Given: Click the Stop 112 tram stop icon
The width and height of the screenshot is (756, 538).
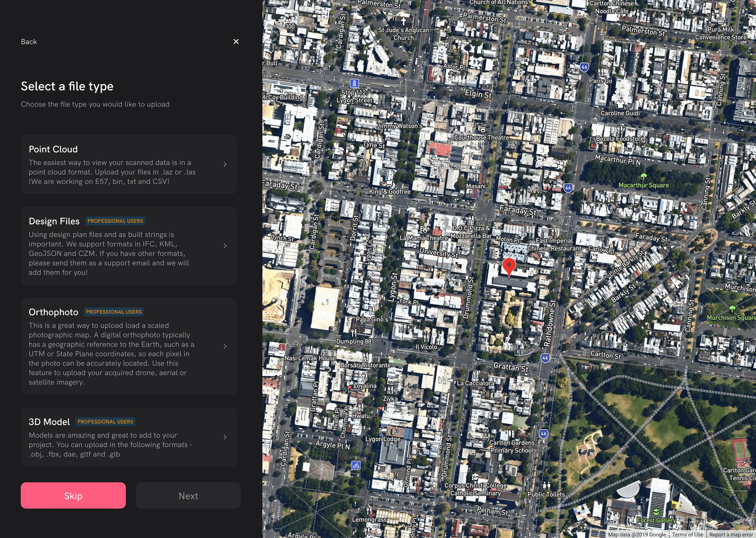Looking at the screenshot, I should (x=354, y=83).
